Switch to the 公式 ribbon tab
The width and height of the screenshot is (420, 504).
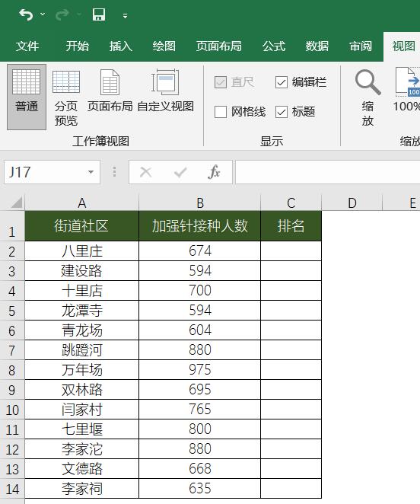point(274,46)
